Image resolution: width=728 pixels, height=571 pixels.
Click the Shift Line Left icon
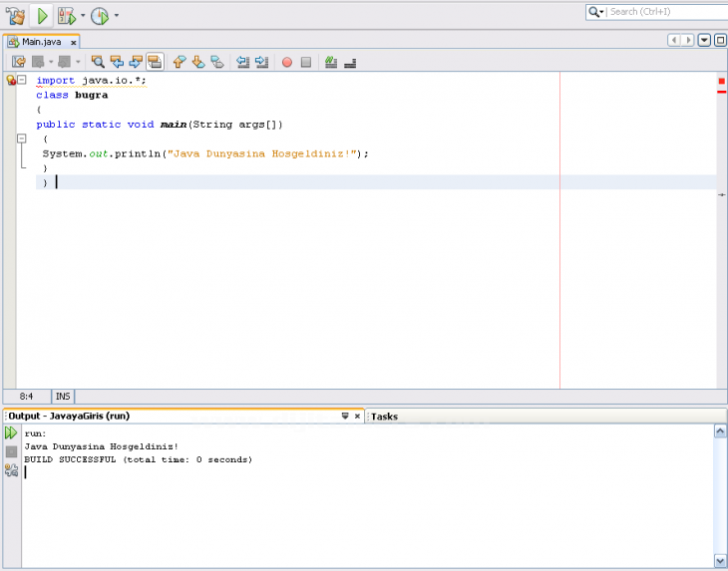242,62
